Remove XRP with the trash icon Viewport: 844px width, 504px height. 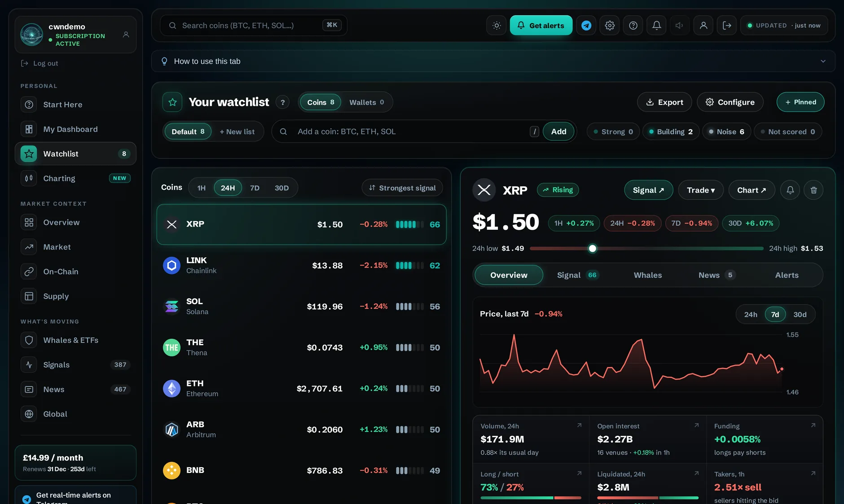click(813, 190)
